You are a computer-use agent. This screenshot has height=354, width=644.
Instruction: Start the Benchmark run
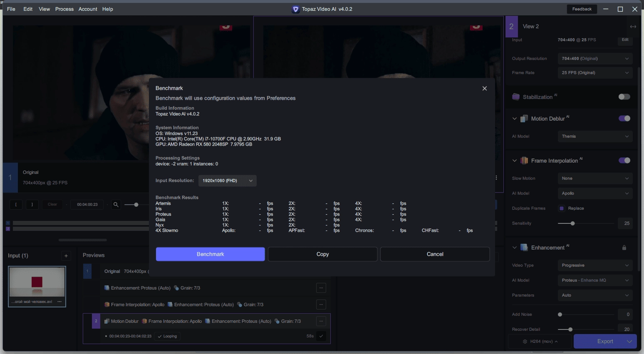pyautogui.click(x=210, y=254)
